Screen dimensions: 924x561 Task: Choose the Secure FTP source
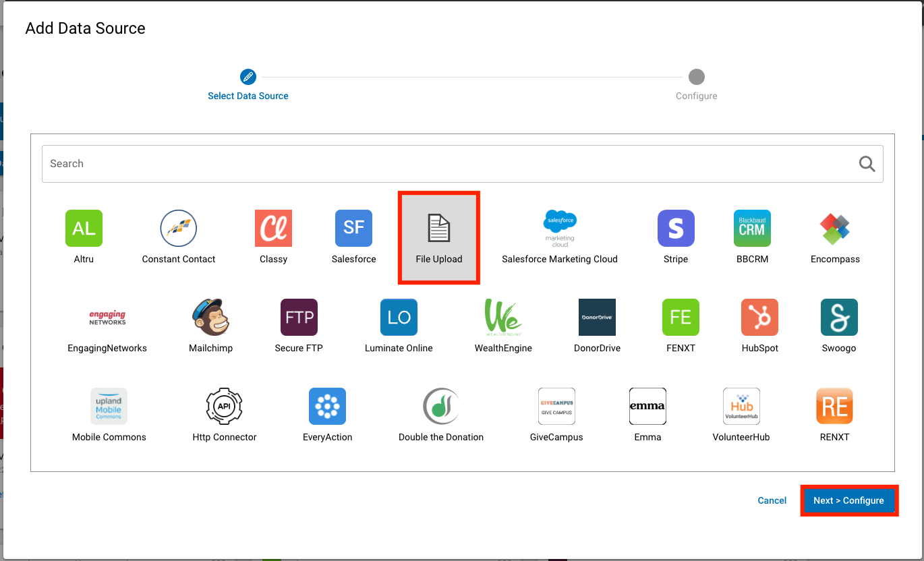[299, 317]
